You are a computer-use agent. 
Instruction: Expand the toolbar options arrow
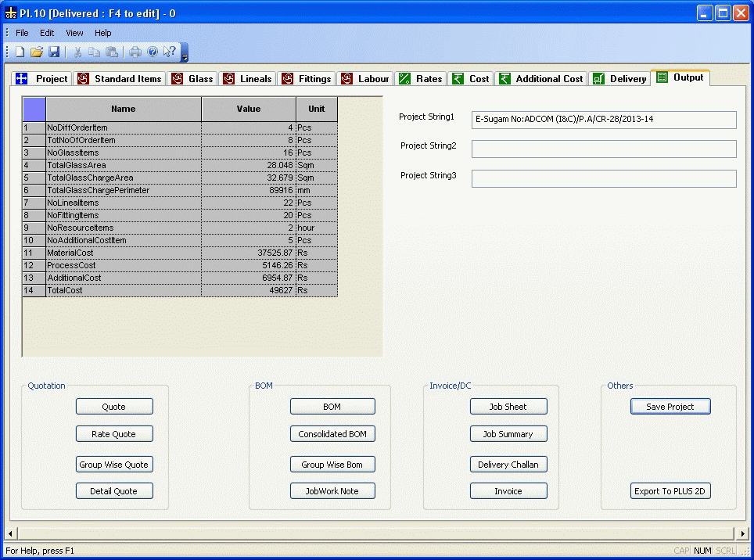click(185, 56)
